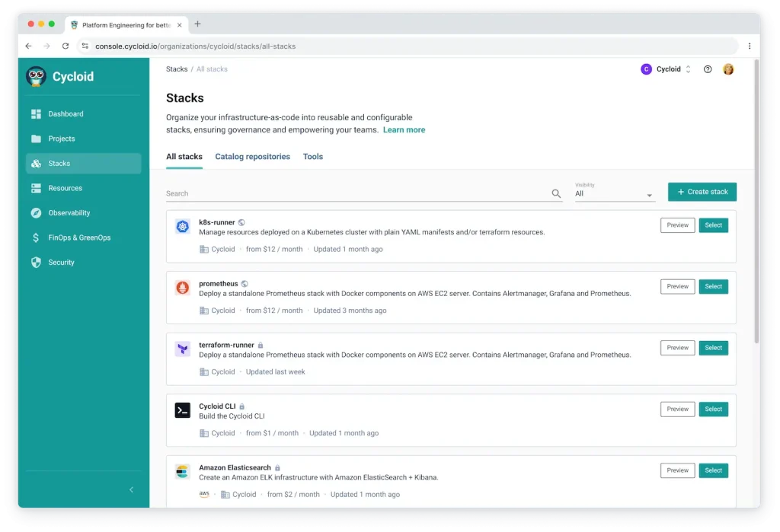780x532 pixels.
Task: Click the FinOps & GreenOps dollar icon
Action: (x=36, y=237)
